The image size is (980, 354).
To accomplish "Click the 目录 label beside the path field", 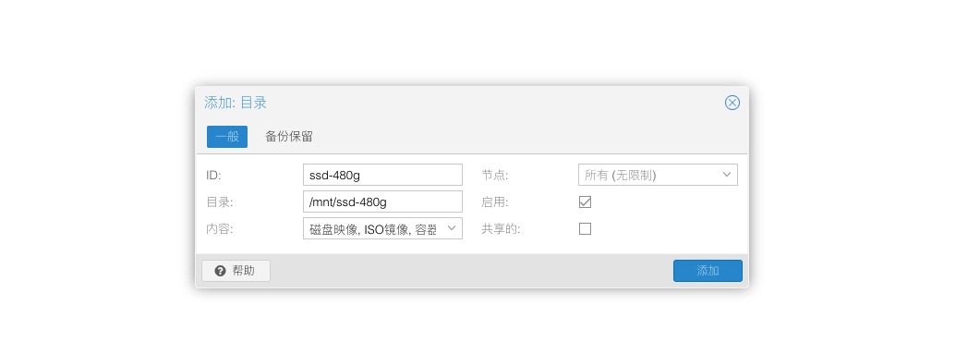I will (220, 202).
